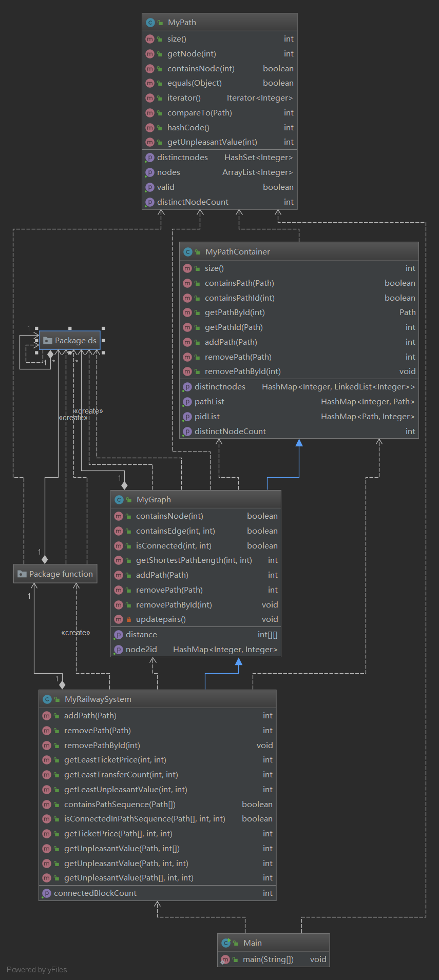Click the MyGraph class icon
439x980 pixels.
click(x=119, y=500)
